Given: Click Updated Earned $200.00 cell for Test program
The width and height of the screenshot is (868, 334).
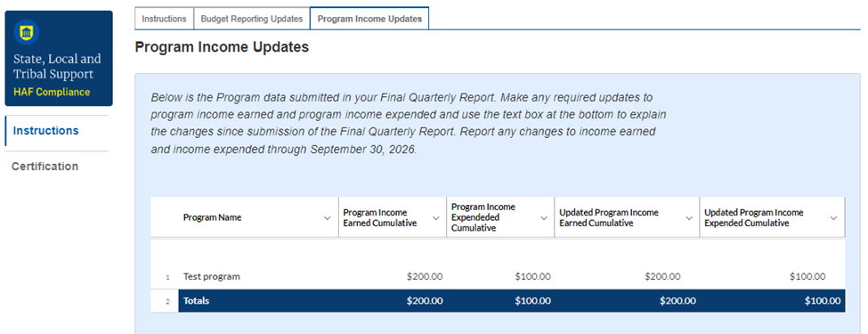Looking at the screenshot, I should 627,276.
